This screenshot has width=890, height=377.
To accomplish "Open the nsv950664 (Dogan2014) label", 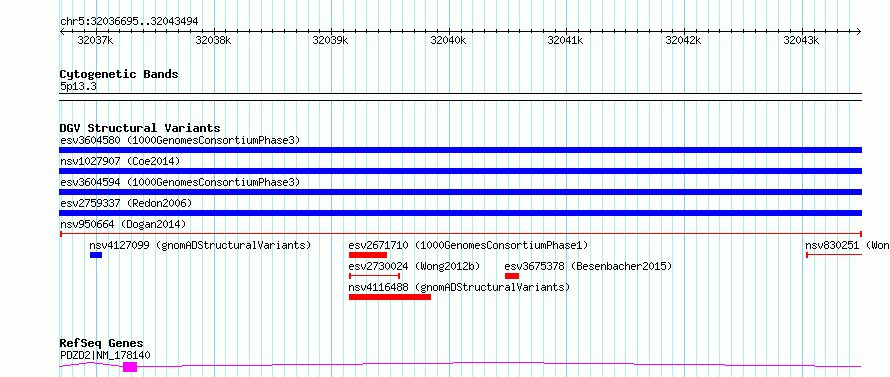I will (123, 224).
